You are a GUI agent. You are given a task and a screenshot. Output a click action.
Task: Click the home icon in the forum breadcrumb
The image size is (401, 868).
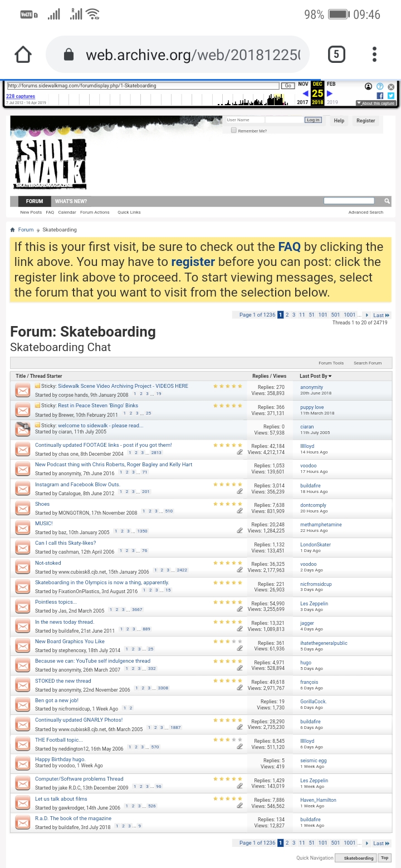click(13, 230)
